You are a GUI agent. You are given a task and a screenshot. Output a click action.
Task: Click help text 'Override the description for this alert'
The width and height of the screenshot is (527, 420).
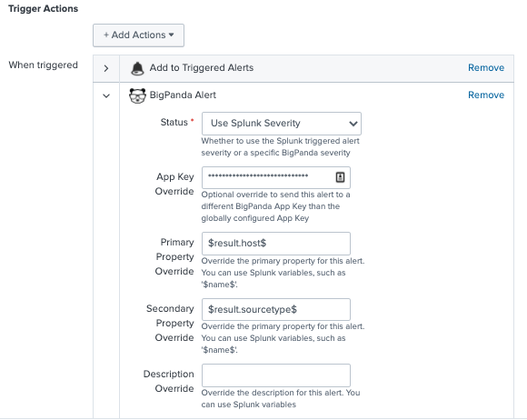pos(281,398)
